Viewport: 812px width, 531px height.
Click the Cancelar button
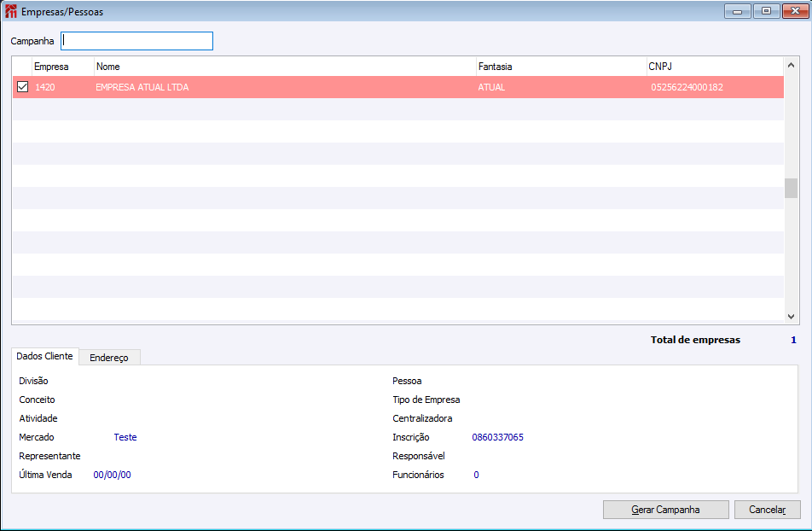click(x=767, y=510)
